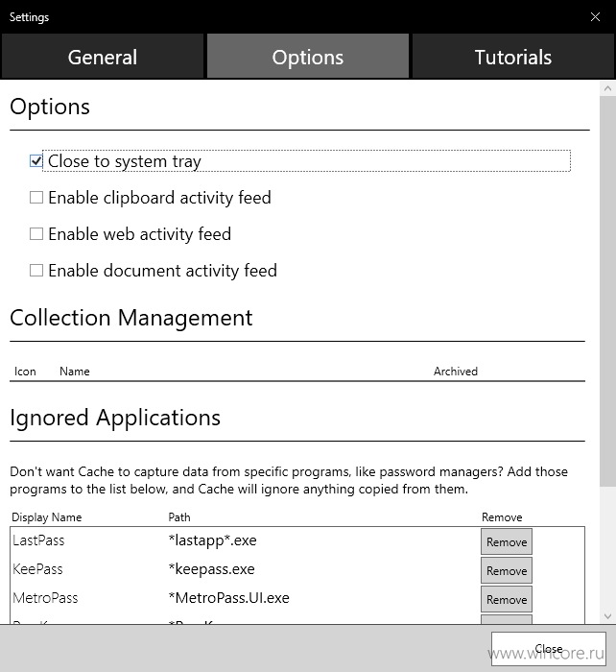
Task: Open the Tutorials tab
Action: (512, 57)
